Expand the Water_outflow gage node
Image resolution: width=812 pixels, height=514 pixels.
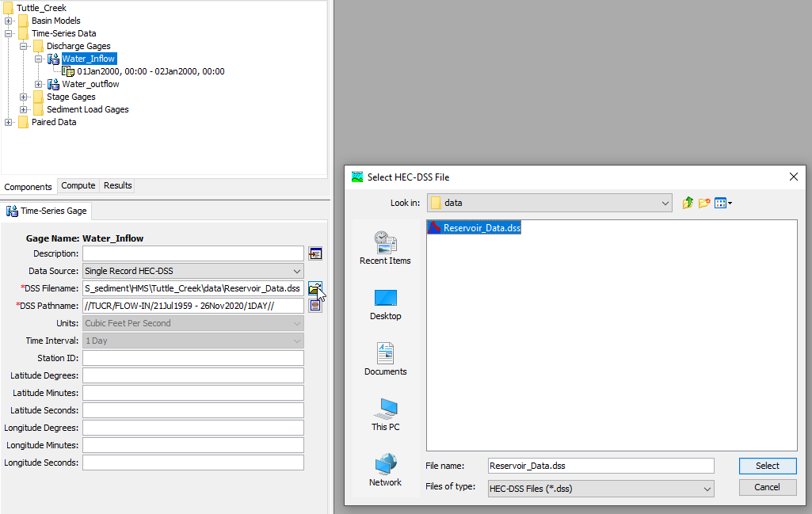[x=39, y=84]
